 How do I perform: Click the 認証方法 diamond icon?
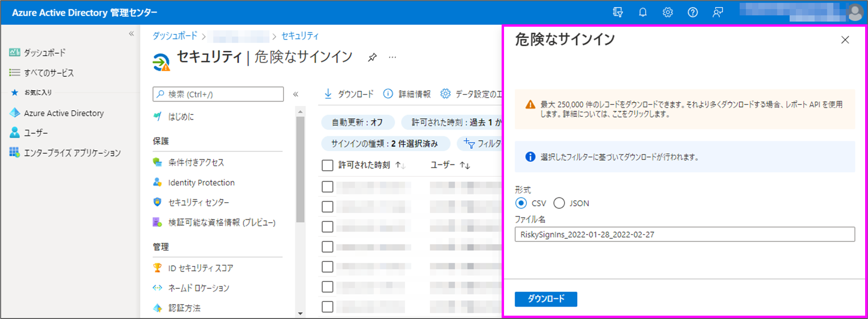[x=157, y=308]
